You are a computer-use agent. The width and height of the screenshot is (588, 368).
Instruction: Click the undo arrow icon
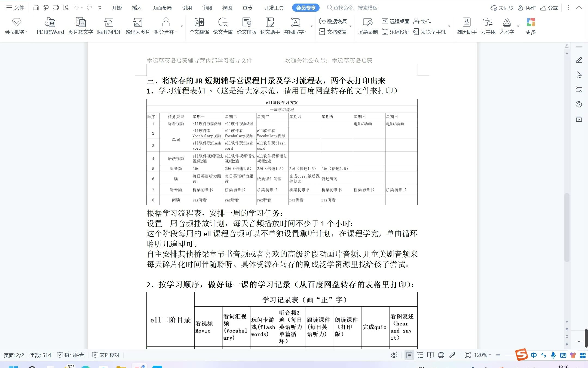(x=76, y=8)
